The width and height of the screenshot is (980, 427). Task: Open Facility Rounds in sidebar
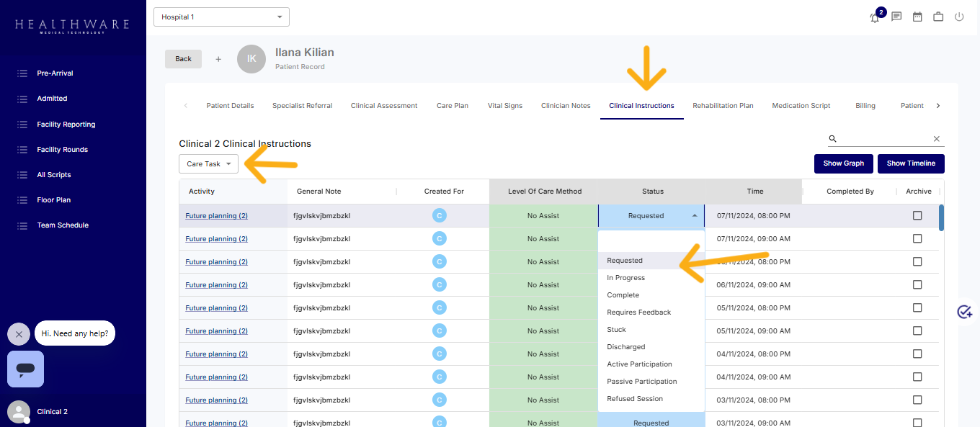click(x=62, y=150)
